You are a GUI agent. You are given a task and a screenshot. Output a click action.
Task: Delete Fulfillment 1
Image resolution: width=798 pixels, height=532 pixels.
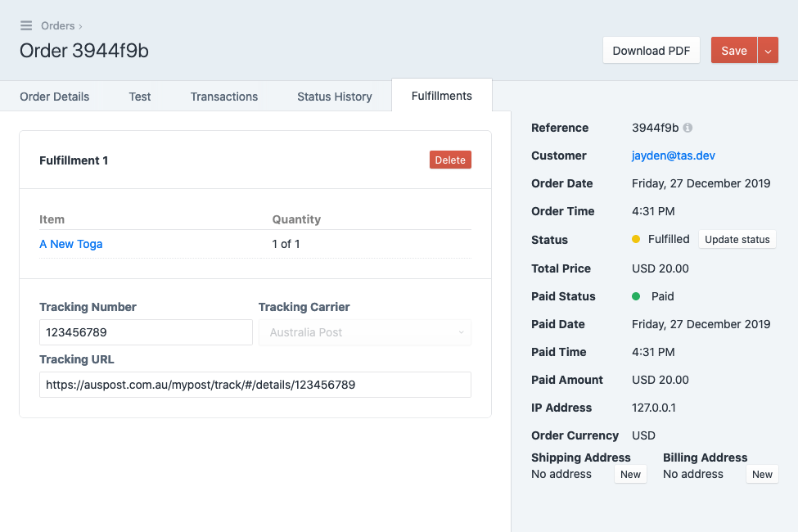click(x=450, y=160)
